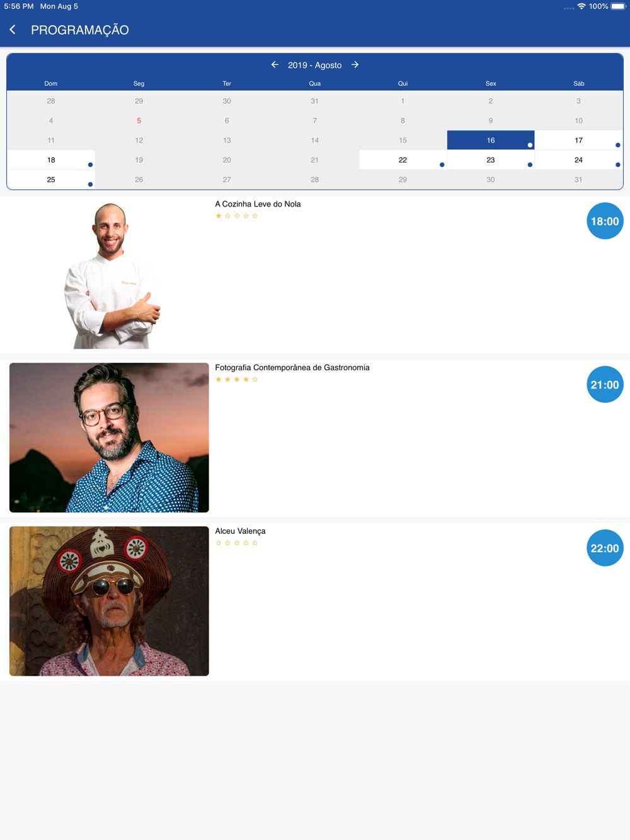
Task: Tap Fotografia Contemporânea star rating
Action: tap(237, 380)
